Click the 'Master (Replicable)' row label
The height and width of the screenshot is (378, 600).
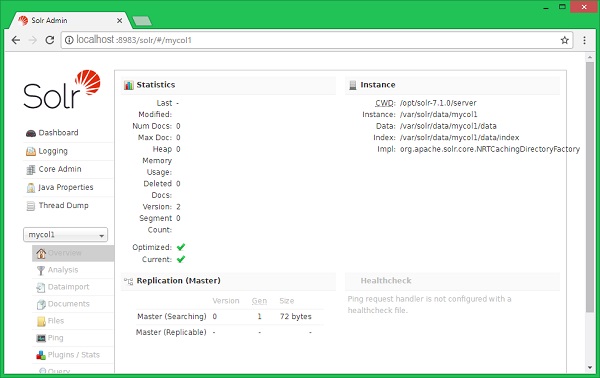[x=171, y=332]
